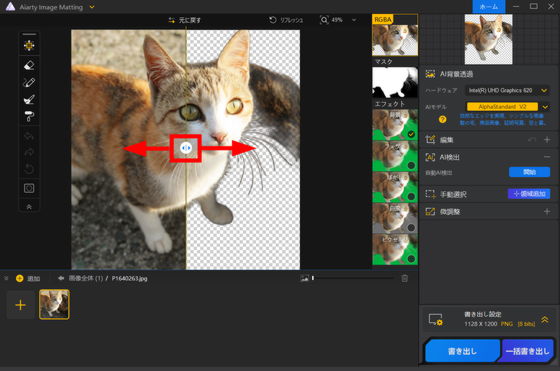Click the back arrow before 画像全体
Viewport: 560px width, 371px height.
[x=61, y=278]
